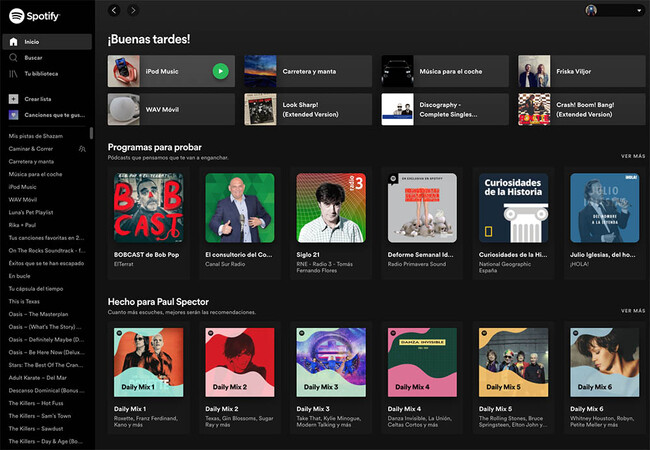650x450 pixels.
Task: Open Éxitos que se te han escapado
Action: (46, 263)
